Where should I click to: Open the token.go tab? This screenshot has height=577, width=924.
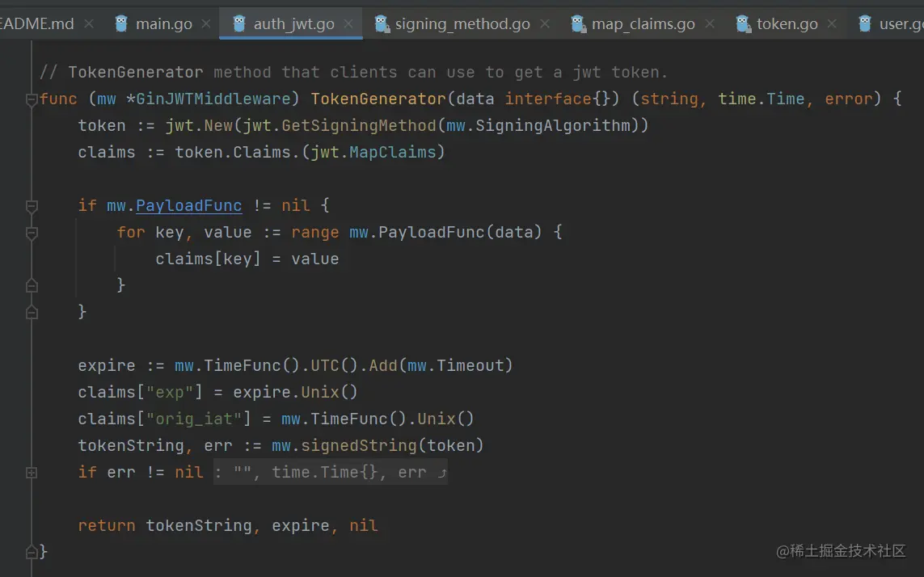pos(787,24)
